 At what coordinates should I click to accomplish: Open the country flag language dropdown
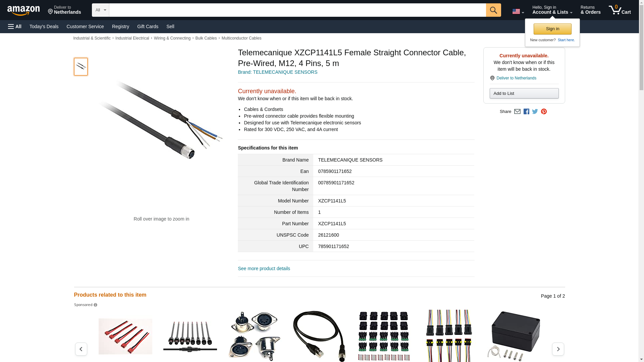pyautogui.click(x=518, y=12)
